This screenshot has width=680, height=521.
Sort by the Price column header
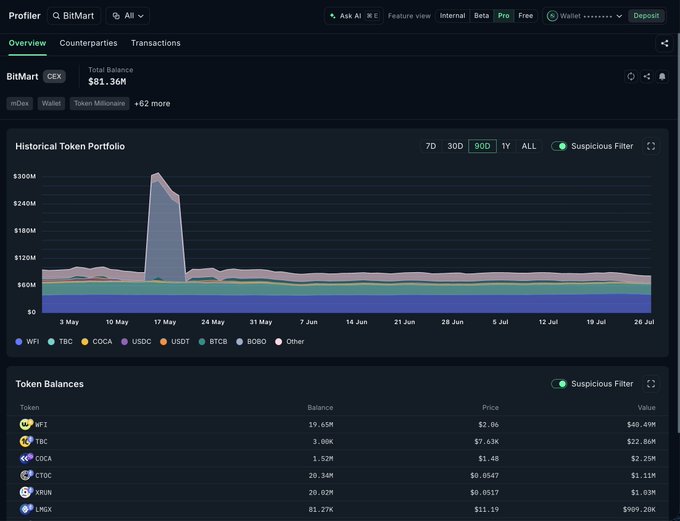click(490, 407)
